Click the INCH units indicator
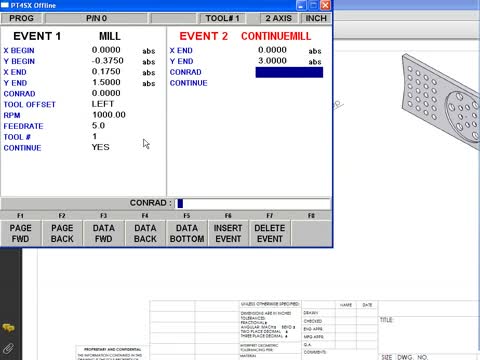Image resolution: width=480 pixels, height=360 pixels. [x=316, y=18]
